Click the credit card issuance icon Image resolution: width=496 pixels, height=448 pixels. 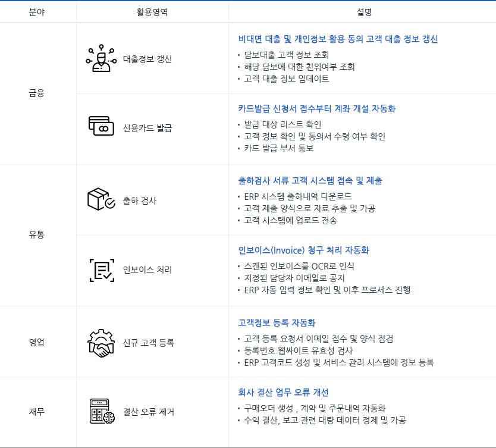point(101,128)
